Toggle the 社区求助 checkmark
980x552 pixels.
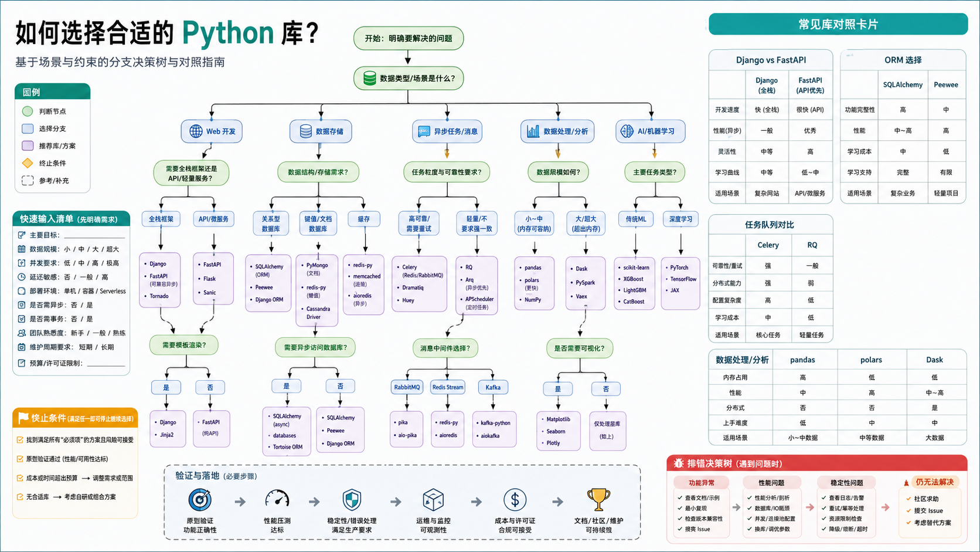pos(909,499)
